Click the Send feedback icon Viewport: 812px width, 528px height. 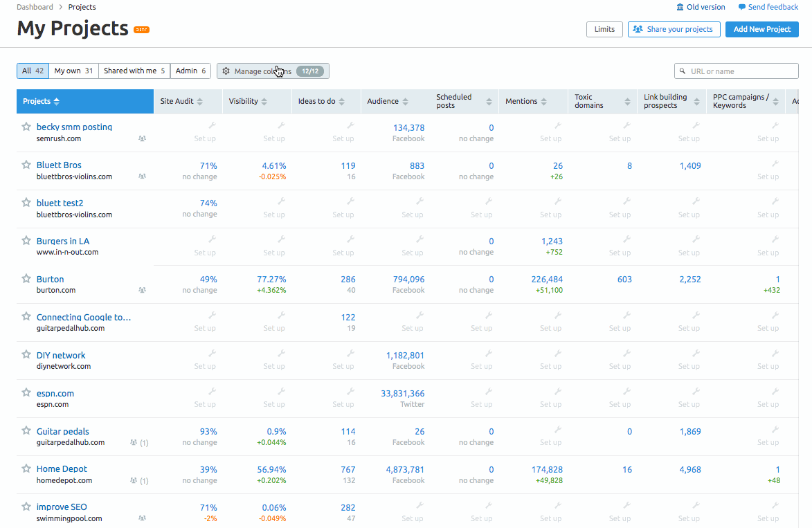[742, 6]
